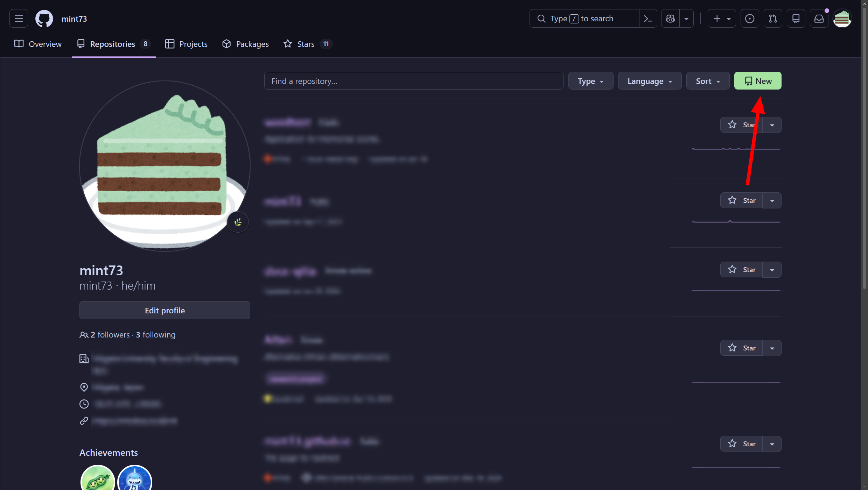Open the Pull requests icon in header
Viewport: 868px width, 490px height.
773,19
